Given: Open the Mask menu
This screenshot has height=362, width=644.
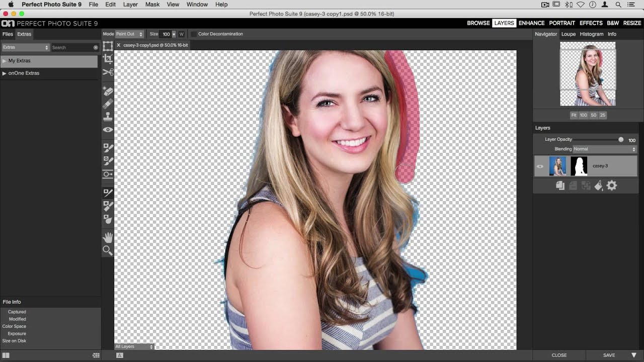Looking at the screenshot, I should 152,5.
